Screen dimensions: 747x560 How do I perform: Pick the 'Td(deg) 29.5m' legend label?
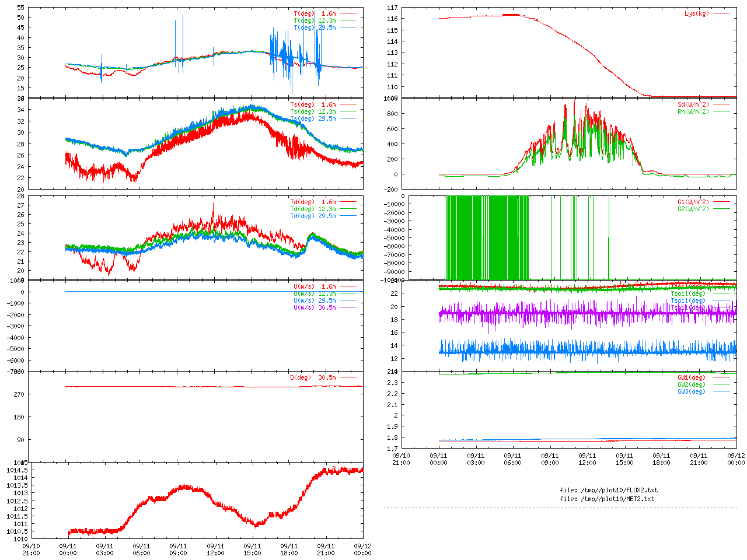313,216
